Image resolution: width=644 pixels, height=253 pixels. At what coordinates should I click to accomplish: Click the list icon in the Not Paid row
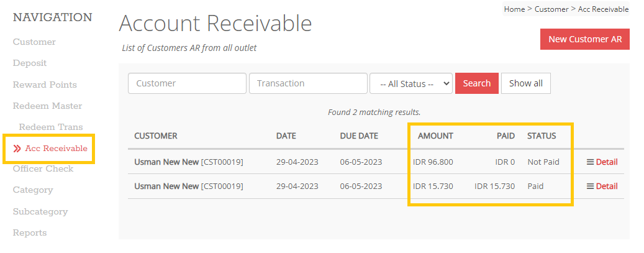click(x=590, y=162)
